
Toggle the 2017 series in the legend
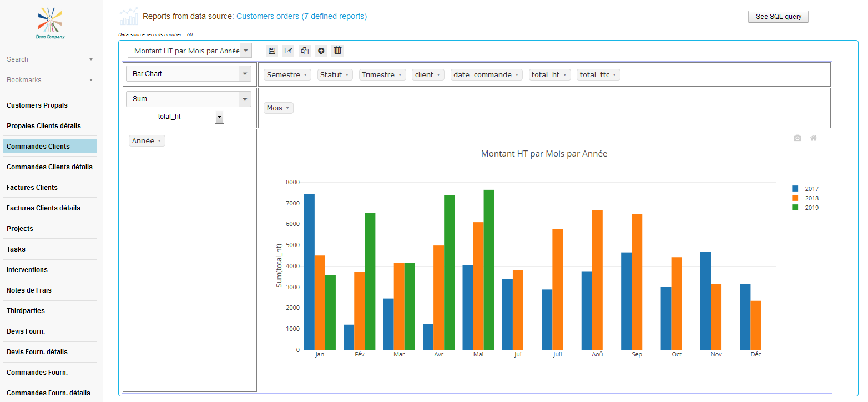[811, 189]
